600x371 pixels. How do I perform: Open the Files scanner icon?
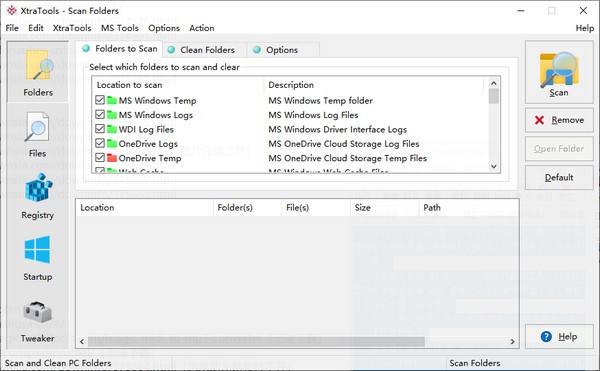[37, 127]
